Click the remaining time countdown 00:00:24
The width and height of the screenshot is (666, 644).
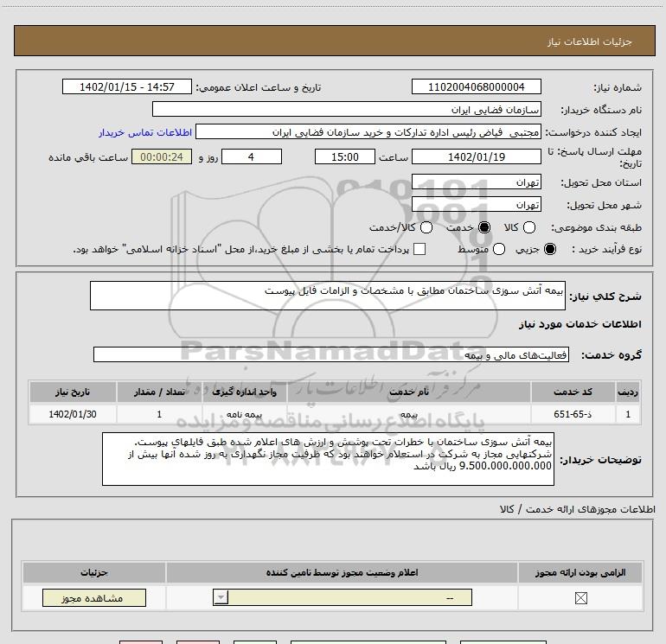click(162, 156)
